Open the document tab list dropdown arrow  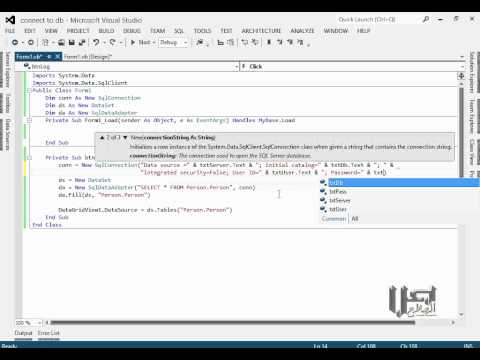[x=462, y=57]
